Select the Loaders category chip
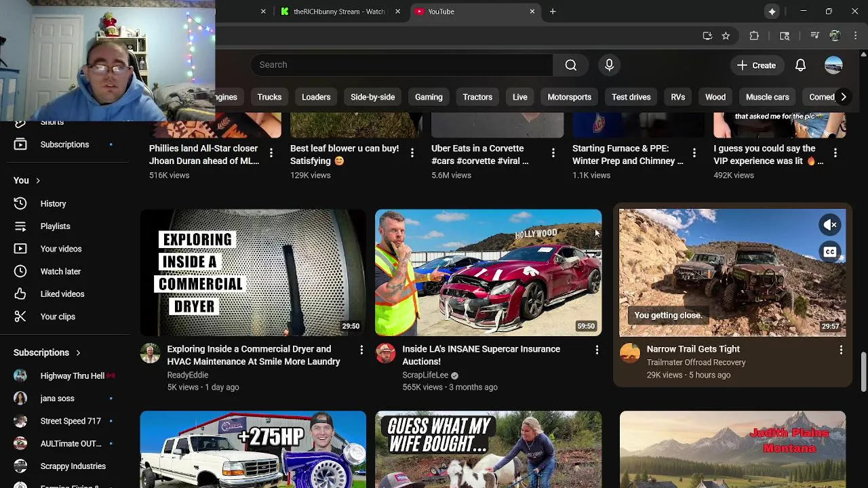The height and width of the screenshot is (488, 868). (x=316, y=97)
